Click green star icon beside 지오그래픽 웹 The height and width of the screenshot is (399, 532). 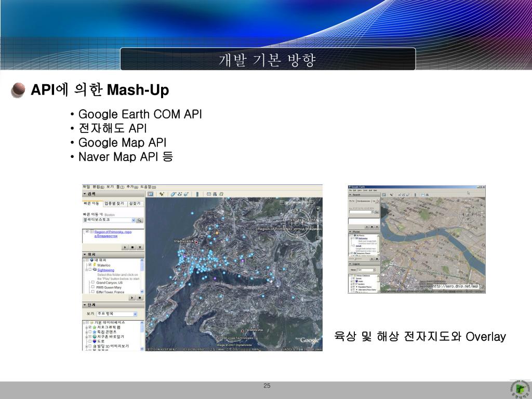point(95,327)
